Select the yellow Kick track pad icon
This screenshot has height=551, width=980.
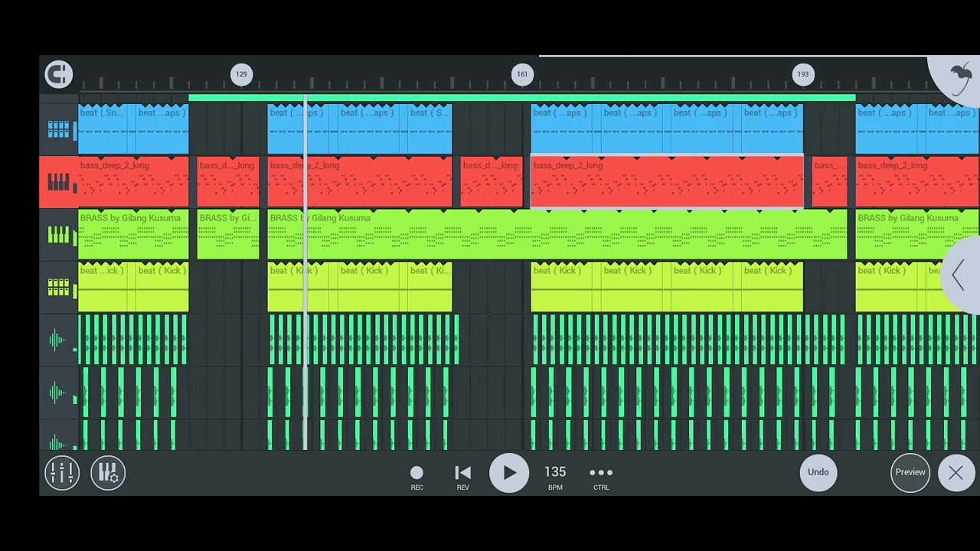coord(58,287)
